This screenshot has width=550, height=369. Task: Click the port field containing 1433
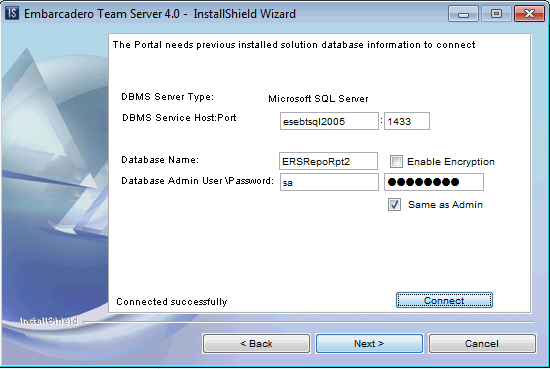[x=407, y=121]
